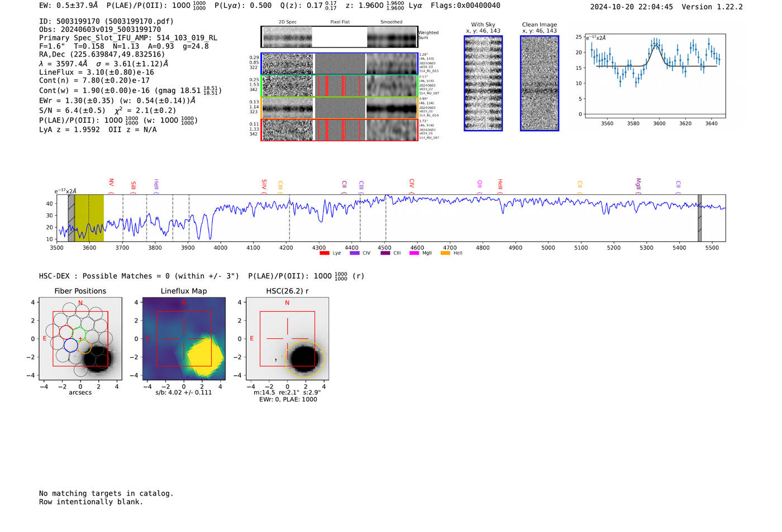Select the blue fiber circle in Fiber Positions
Viewport: 782px width, 532px height.
coord(70,346)
